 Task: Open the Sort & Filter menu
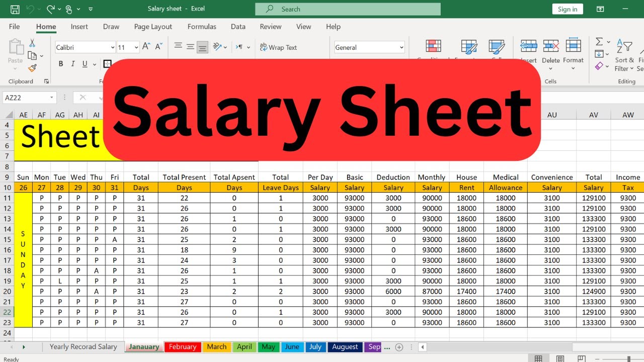(624, 55)
